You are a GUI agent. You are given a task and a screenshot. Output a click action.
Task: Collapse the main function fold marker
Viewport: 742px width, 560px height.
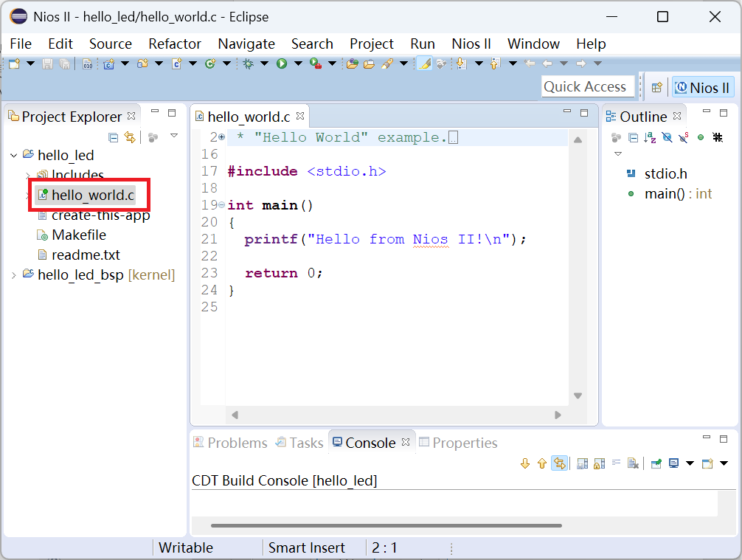(221, 205)
